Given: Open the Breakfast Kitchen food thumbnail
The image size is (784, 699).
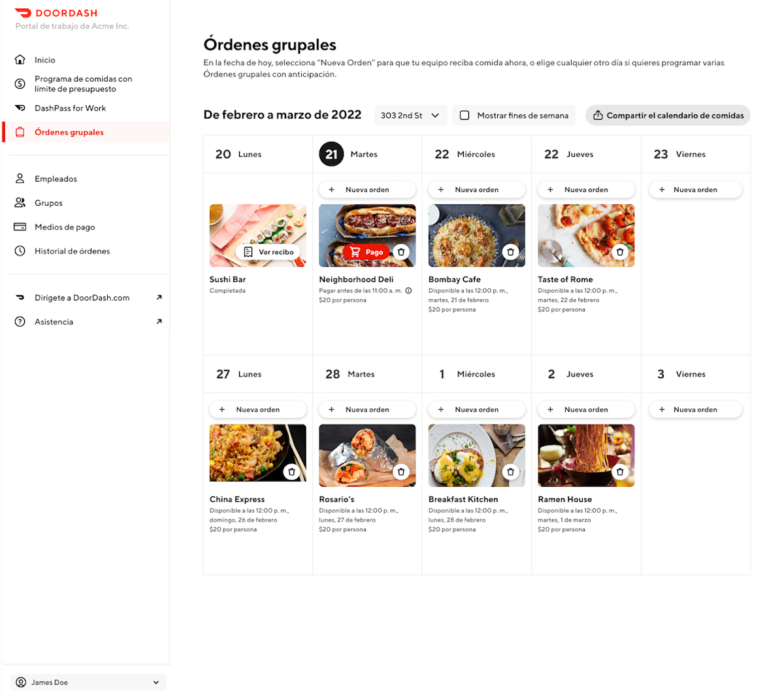Looking at the screenshot, I should click(477, 455).
